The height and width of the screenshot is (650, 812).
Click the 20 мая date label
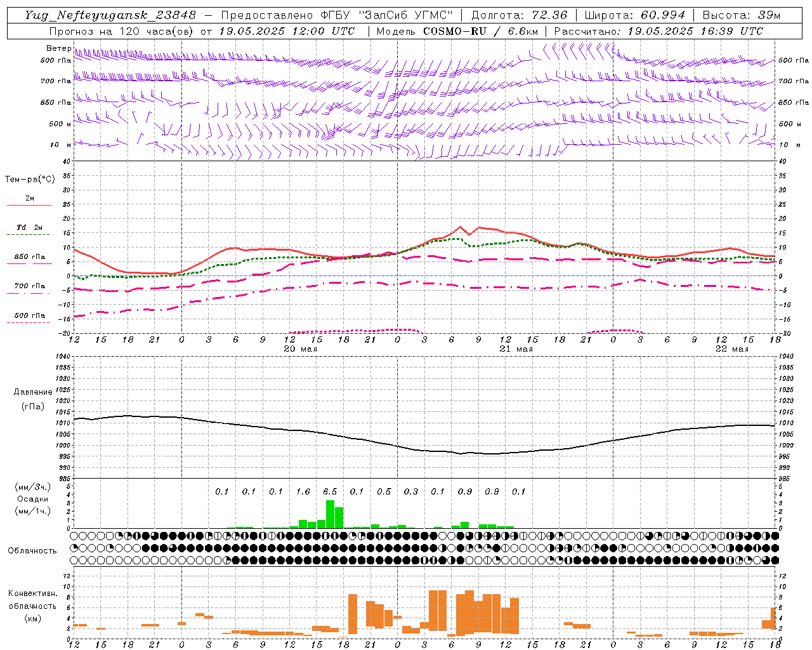pyautogui.click(x=301, y=349)
